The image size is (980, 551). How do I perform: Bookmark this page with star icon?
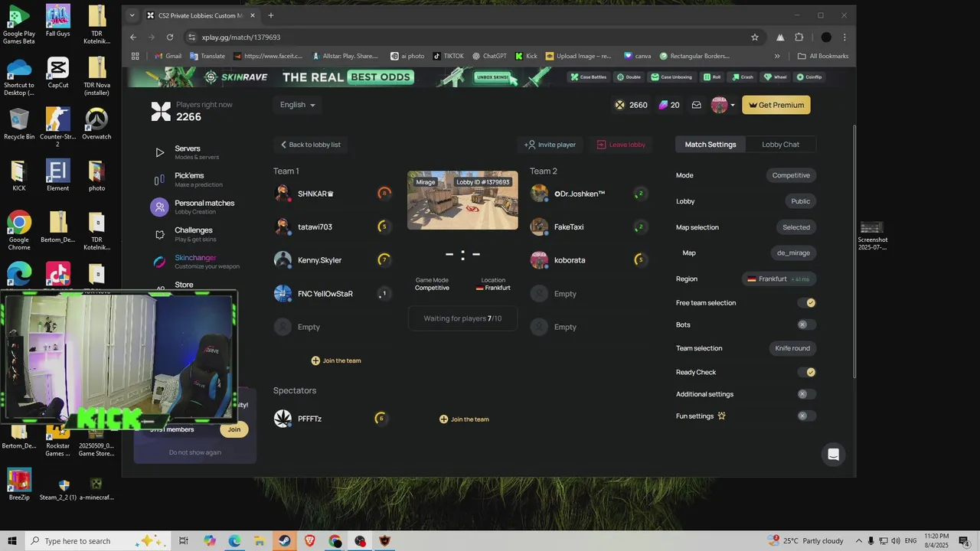click(x=755, y=37)
